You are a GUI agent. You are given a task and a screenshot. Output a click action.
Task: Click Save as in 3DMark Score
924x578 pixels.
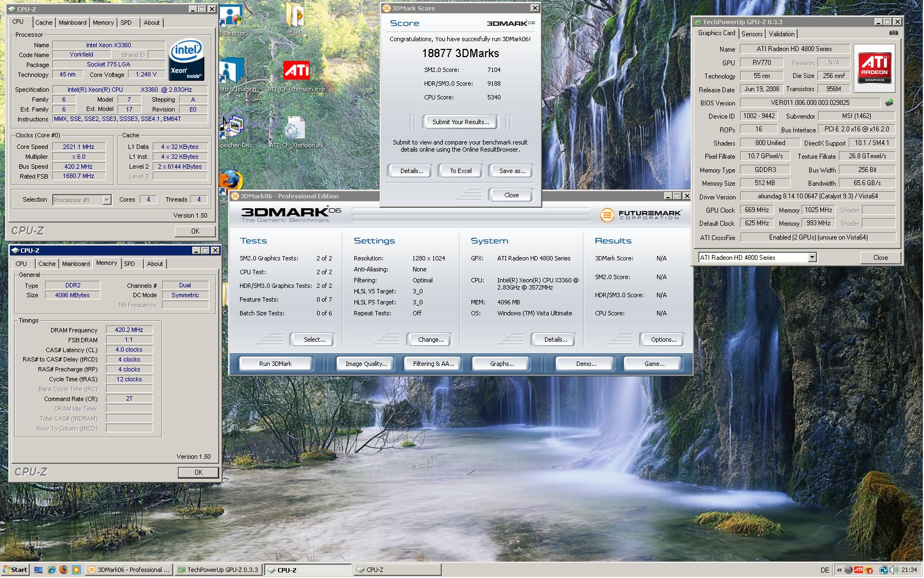click(512, 171)
